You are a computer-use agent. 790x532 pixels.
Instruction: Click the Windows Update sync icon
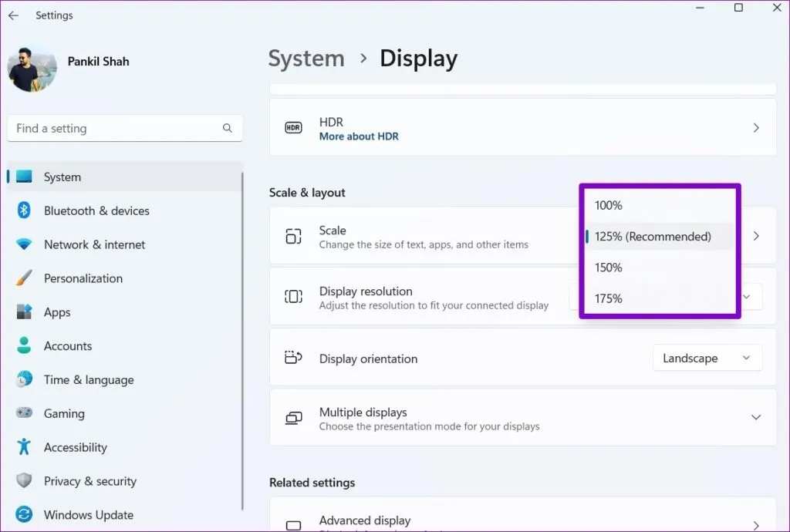coord(24,515)
